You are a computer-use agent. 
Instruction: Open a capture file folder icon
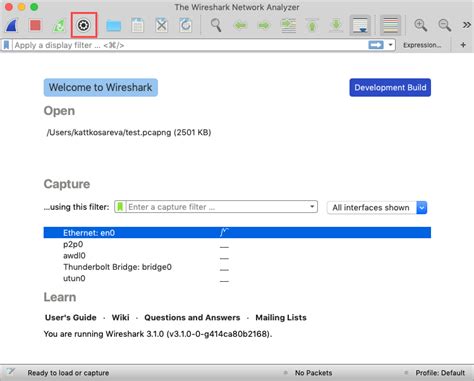pyautogui.click(x=114, y=26)
